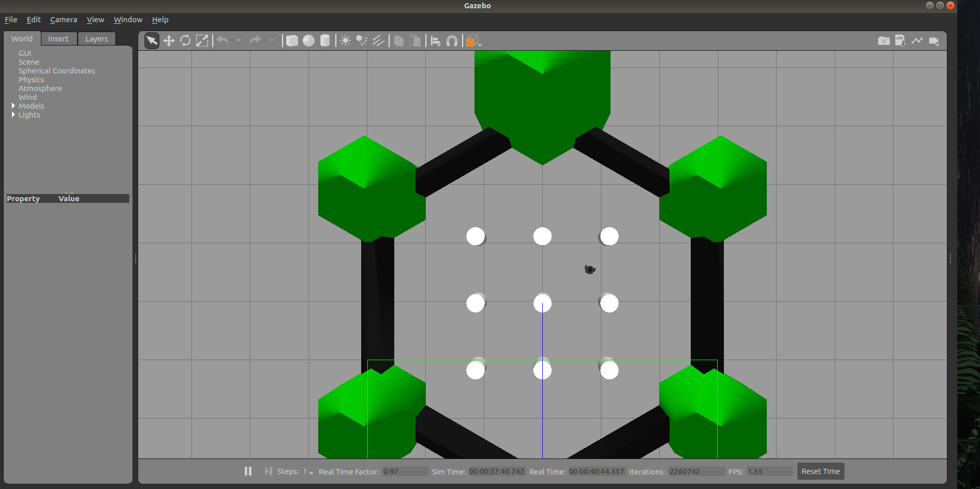980x489 pixels.
Task: Take a screenshot of the scene
Action: click(884, 40)
